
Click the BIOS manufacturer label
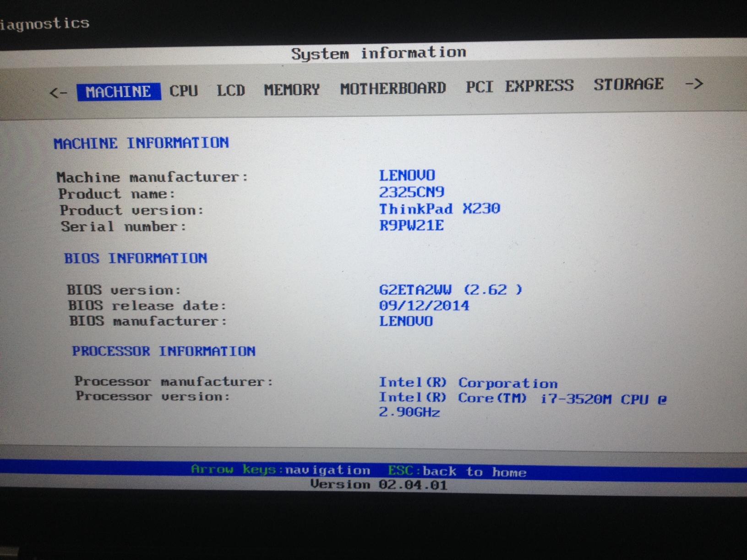click(148, 321)
